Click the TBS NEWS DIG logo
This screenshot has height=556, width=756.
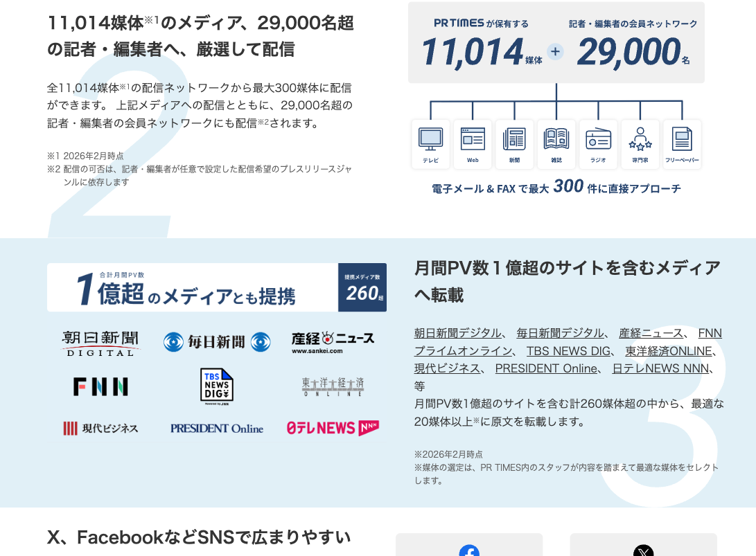tap(216, 386)
